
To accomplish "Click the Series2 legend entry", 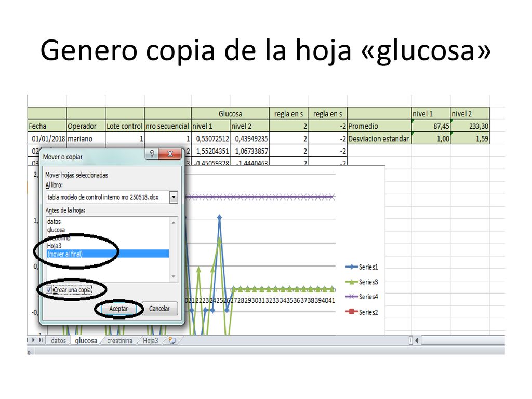I will [362, 312].
